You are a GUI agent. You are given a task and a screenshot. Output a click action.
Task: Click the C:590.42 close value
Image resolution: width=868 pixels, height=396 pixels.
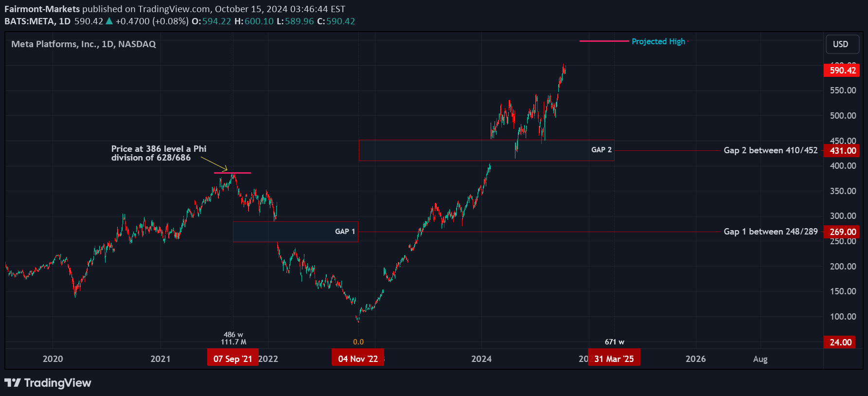(336, 21)
